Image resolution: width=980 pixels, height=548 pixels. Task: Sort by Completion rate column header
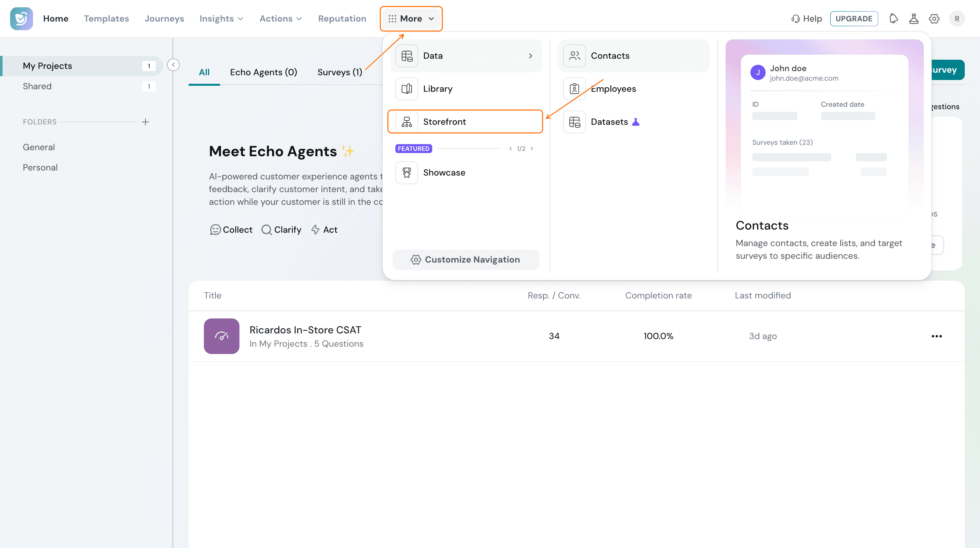(x=658, y=296)
